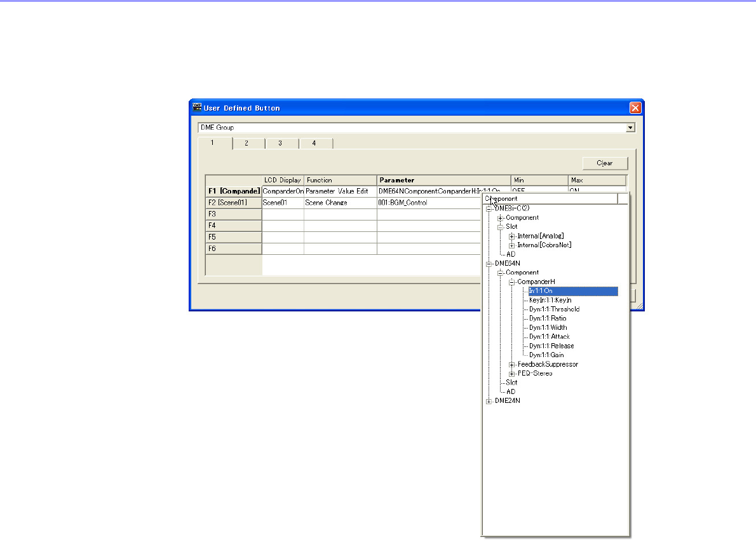Select Dyn:1:1:Gain parameter

pos(546,355)
